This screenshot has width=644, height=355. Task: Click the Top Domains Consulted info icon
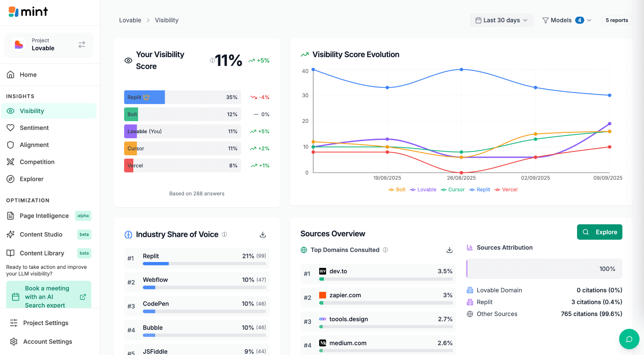(x=386, y=250)
